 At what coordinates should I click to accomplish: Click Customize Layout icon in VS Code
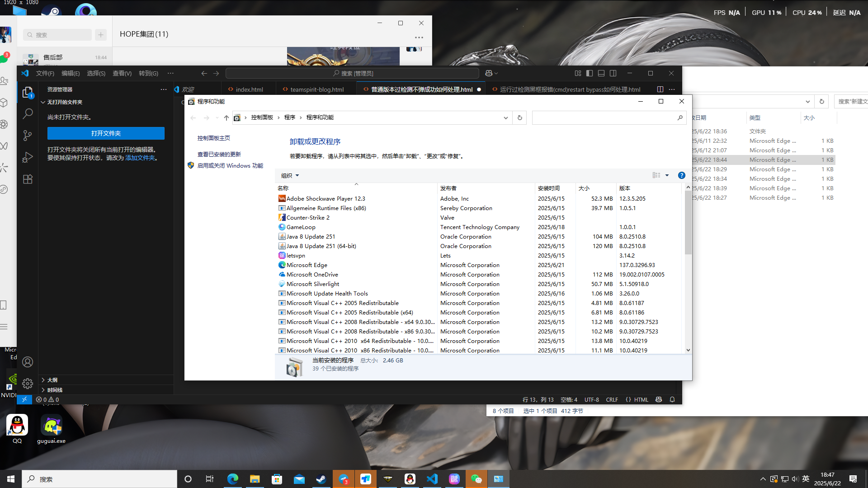pyautogui.click(x=578, y=73)
